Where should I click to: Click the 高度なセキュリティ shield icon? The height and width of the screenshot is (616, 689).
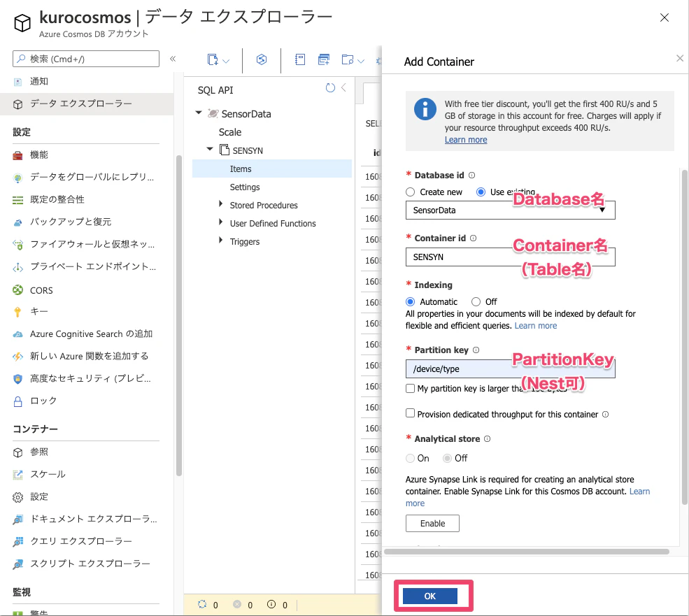point(17,379)
